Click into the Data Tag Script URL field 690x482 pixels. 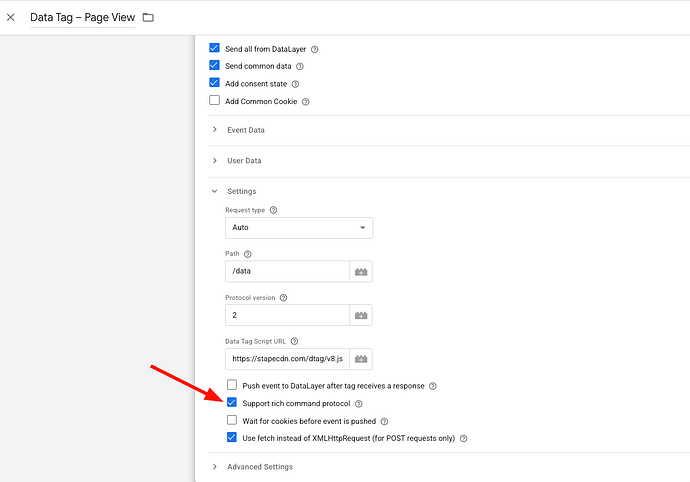coord(286,358)
